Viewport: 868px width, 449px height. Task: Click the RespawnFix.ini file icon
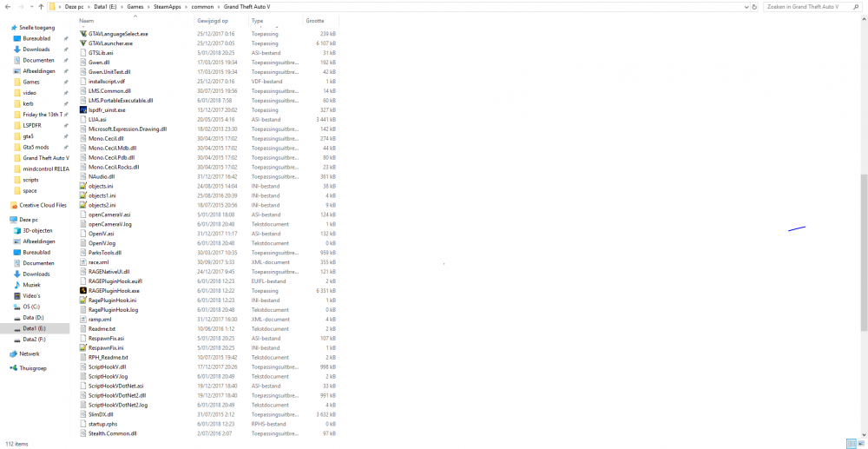pyautogui.click(x=83, y=347)
